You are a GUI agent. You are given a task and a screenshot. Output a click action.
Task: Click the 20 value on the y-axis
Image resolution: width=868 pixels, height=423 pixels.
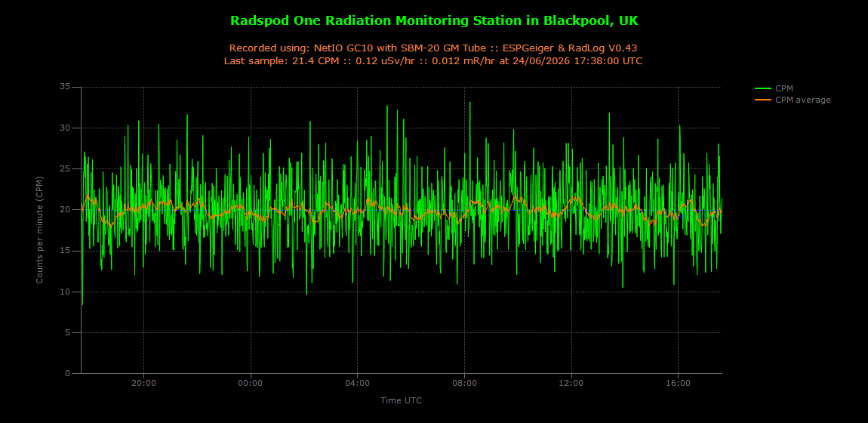[66, 210]
